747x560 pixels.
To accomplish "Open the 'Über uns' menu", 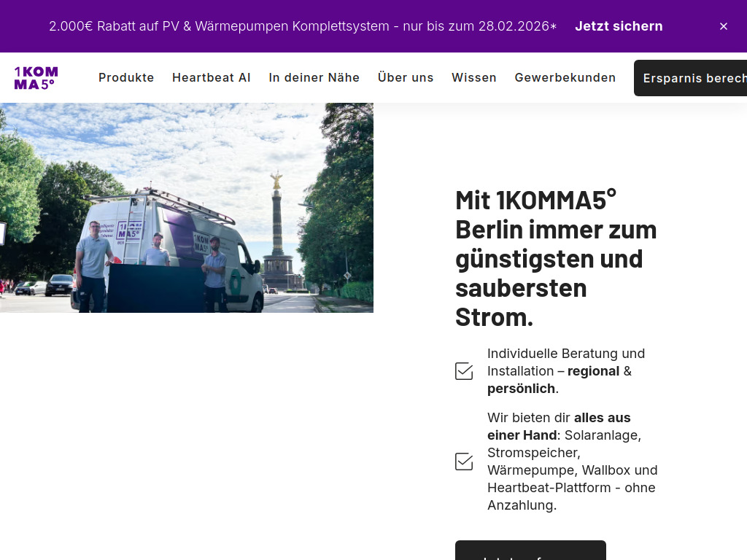I will coord(406,77).
